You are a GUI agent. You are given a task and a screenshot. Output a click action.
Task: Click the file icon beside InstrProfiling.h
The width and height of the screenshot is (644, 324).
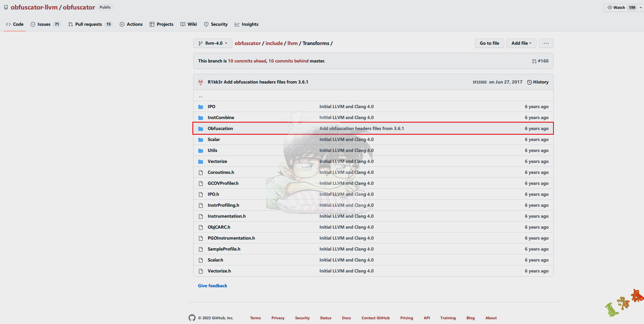tap(201, 205)
